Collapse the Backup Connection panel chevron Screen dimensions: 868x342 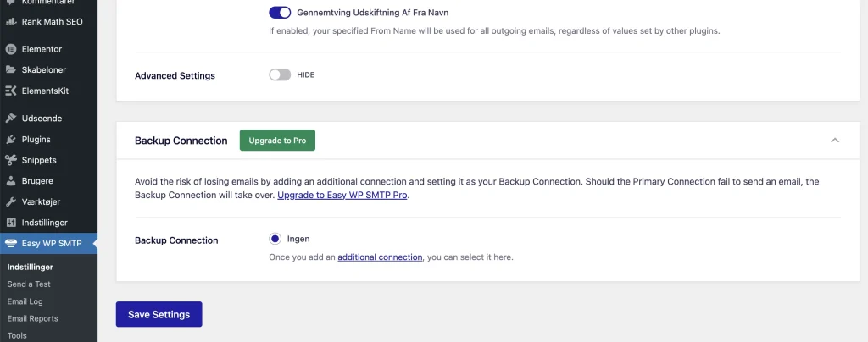point(835,141)
